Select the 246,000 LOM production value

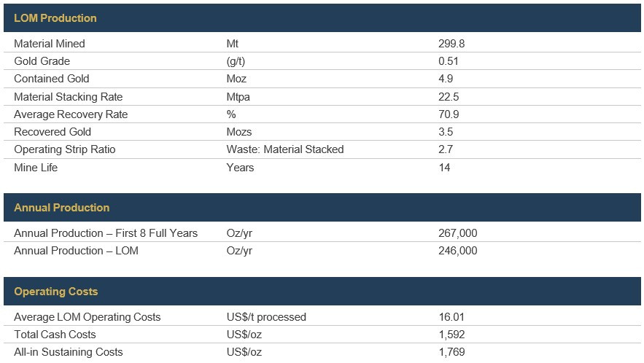point(458,251)
